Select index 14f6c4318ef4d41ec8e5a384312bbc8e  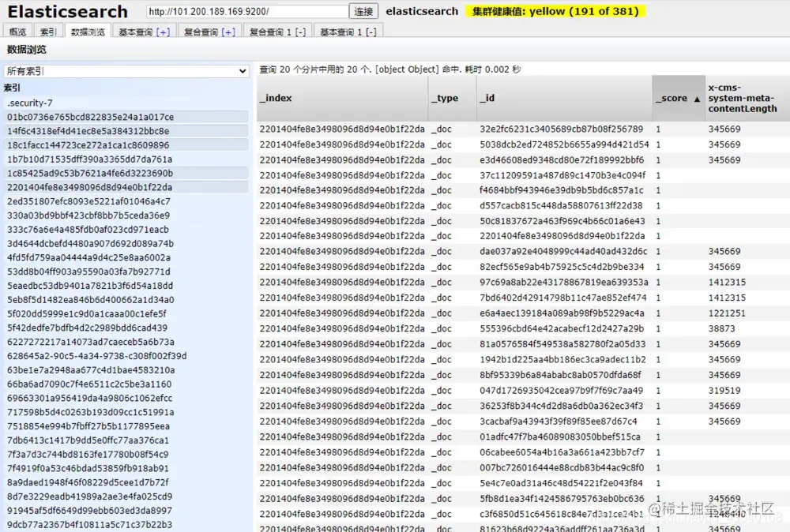point(126,131)
